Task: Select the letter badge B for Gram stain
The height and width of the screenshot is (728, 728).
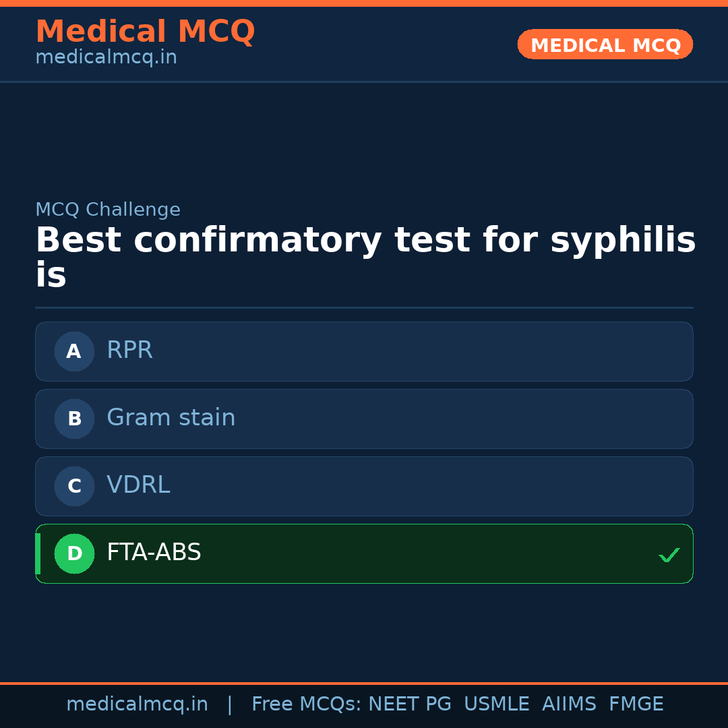Action: (74, 419)
